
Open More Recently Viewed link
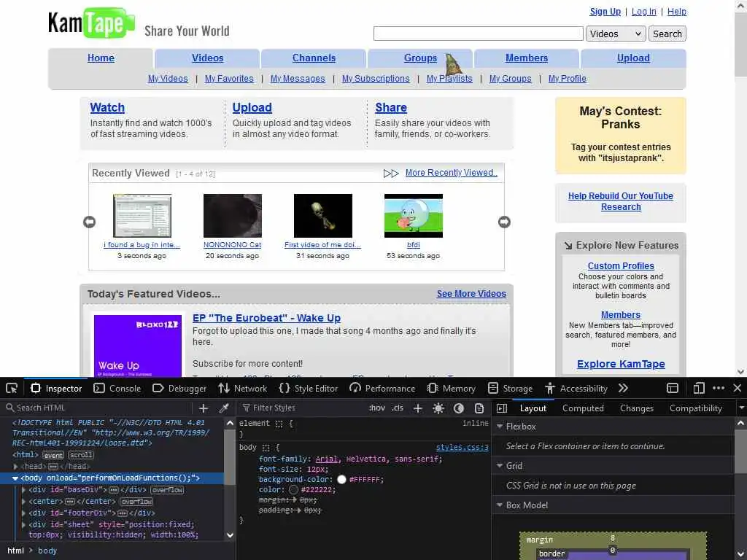[451, 173]
